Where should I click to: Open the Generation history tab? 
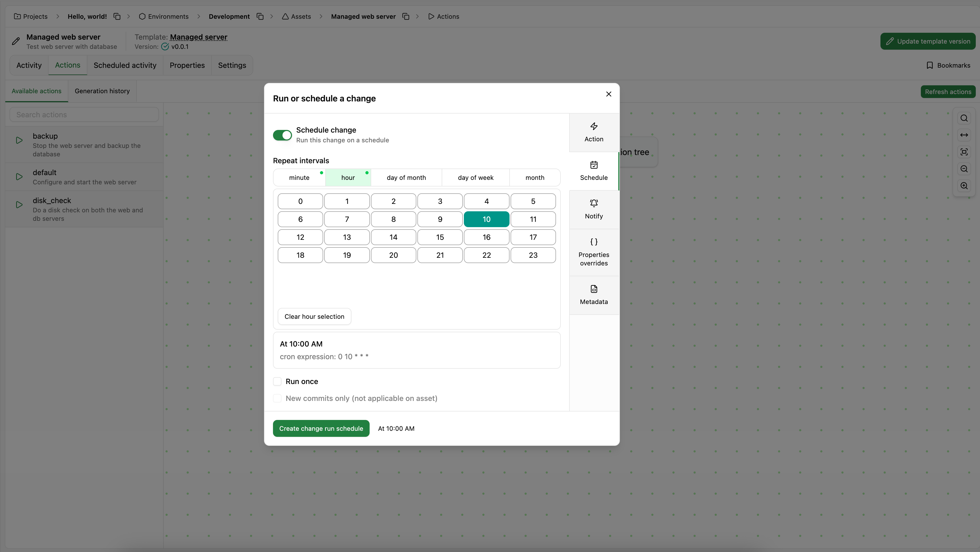[102, 91]
